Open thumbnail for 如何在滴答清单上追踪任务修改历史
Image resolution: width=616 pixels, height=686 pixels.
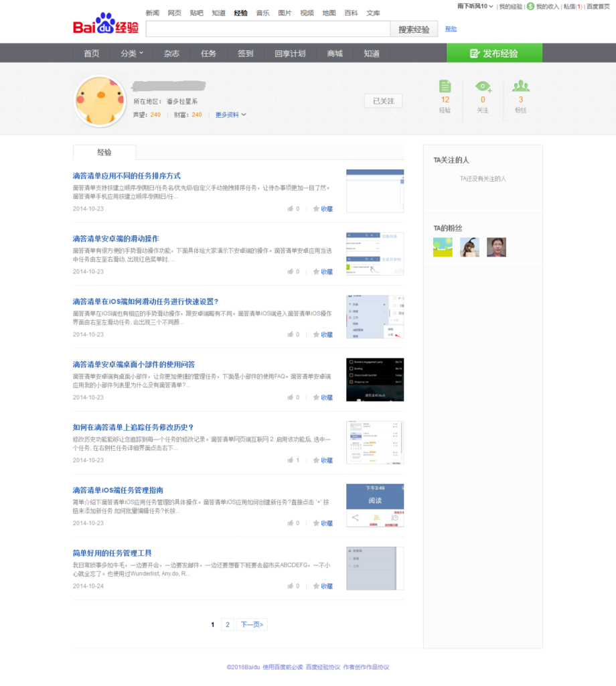(x=375, y=443)
